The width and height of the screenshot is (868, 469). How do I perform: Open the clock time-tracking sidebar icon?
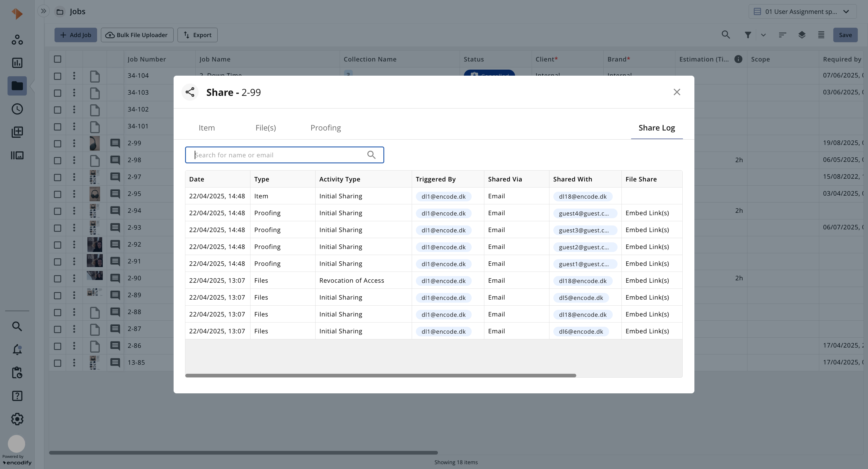click(x=17, y=109)
